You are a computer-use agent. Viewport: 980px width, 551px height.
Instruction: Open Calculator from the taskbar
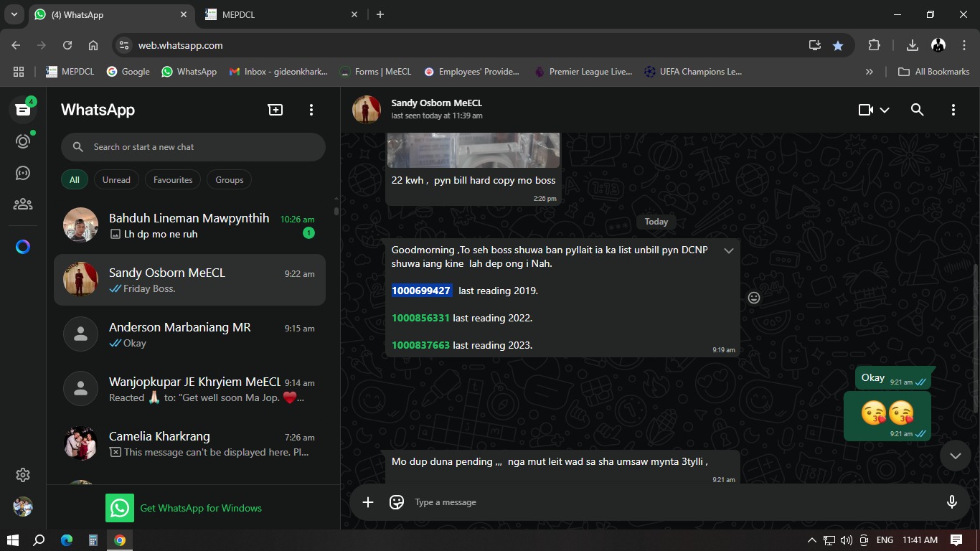[x=93, y=540]
